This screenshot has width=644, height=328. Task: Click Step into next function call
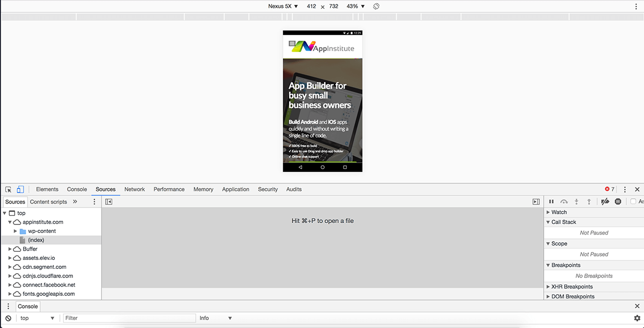[x=576, y=202]
